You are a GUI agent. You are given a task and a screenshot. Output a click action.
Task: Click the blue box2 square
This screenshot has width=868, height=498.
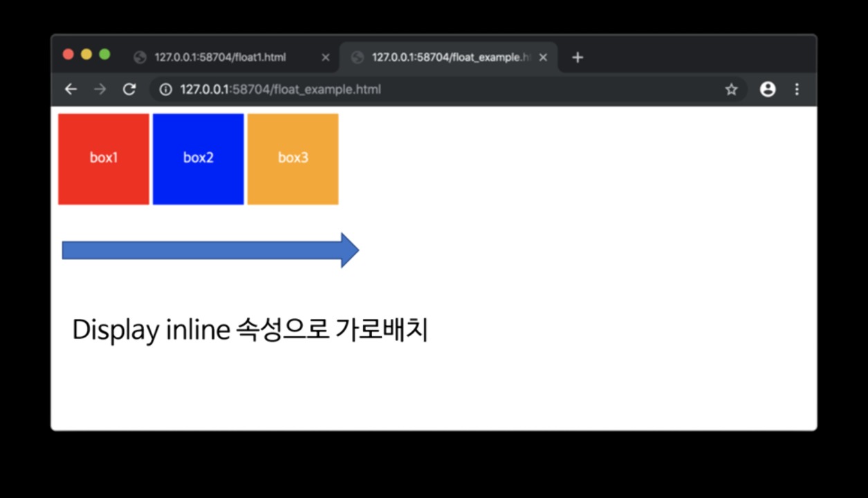(198, 159)
